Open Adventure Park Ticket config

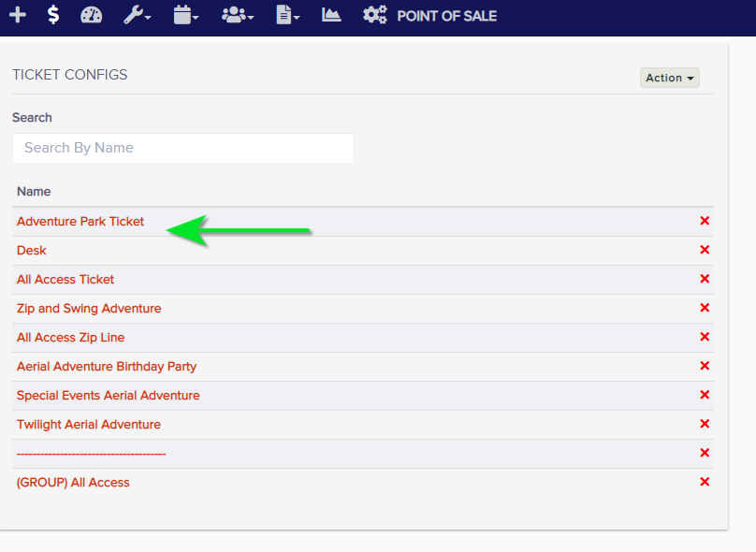[80, 222]
